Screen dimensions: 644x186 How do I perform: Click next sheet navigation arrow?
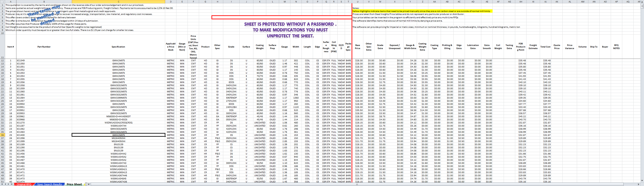(8, 184)
